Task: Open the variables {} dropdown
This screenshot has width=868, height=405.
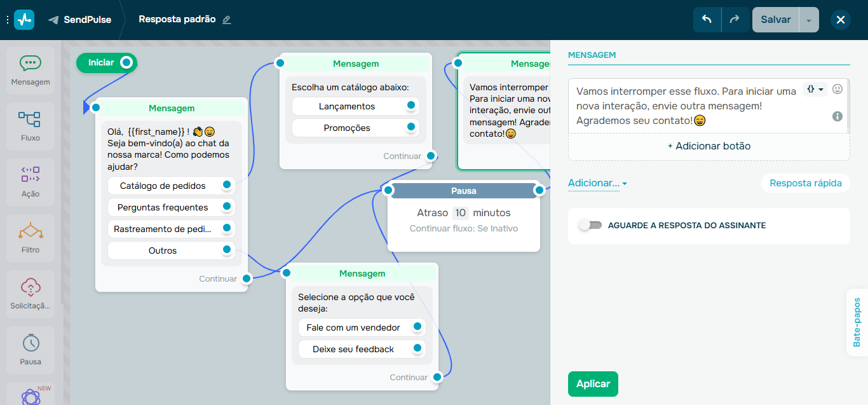Action: click(x=815, y=90)
